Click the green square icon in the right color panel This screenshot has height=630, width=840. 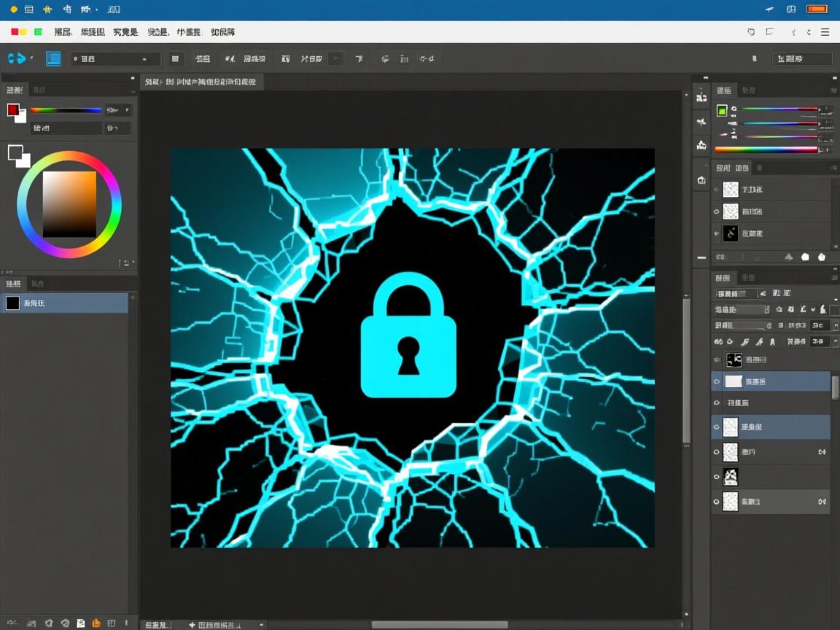tap(722, 111)
